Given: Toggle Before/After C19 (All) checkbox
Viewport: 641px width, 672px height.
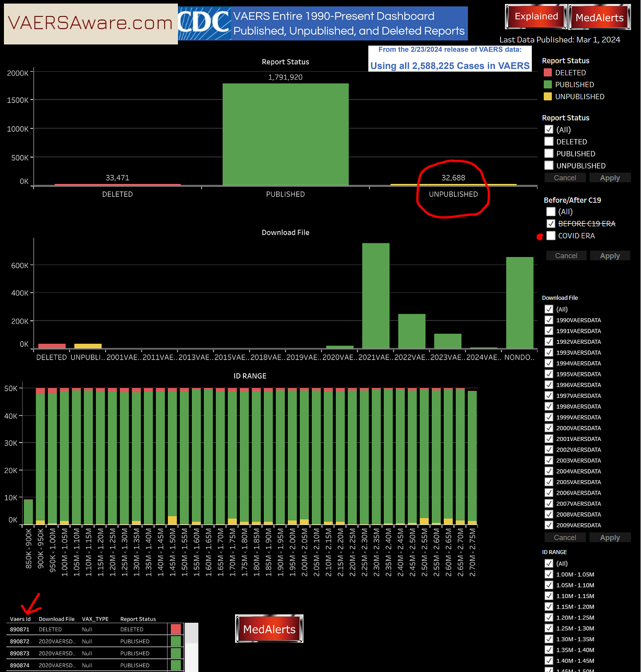Looking at the screenshot, I should pyautogui.click(x=551, y=212).
